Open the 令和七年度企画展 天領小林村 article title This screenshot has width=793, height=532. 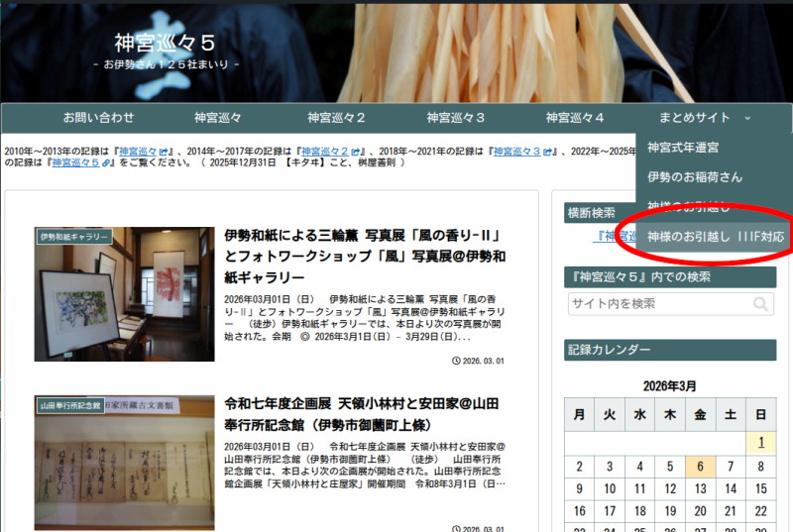pyautogui.click(x=365, y=414)
